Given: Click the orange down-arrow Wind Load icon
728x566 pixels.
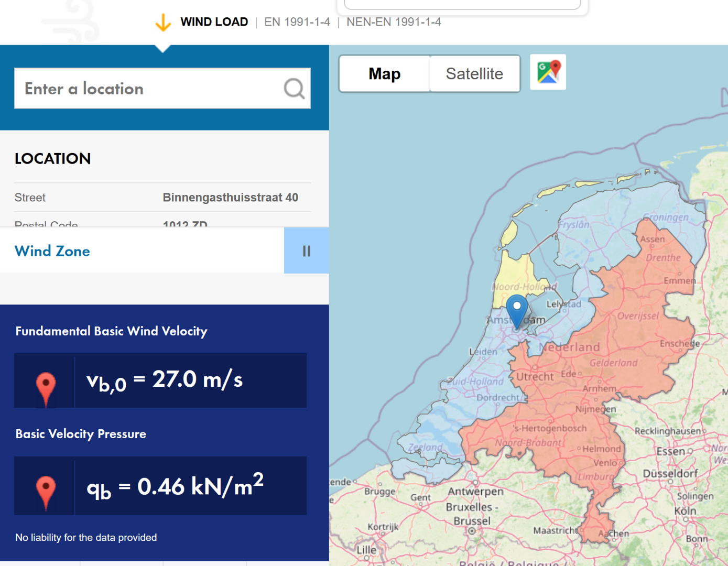Looking at the screenshot, I should click(x=163, y=23).
